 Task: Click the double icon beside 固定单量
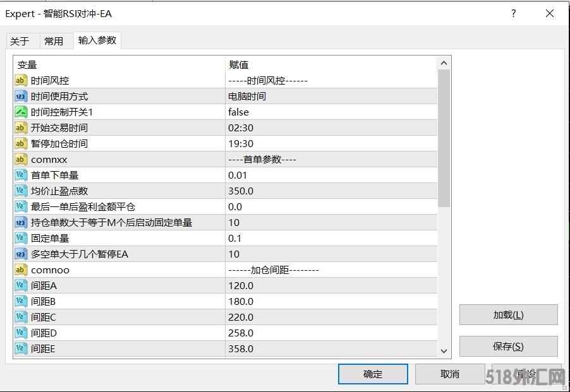(x=21, y=239)
